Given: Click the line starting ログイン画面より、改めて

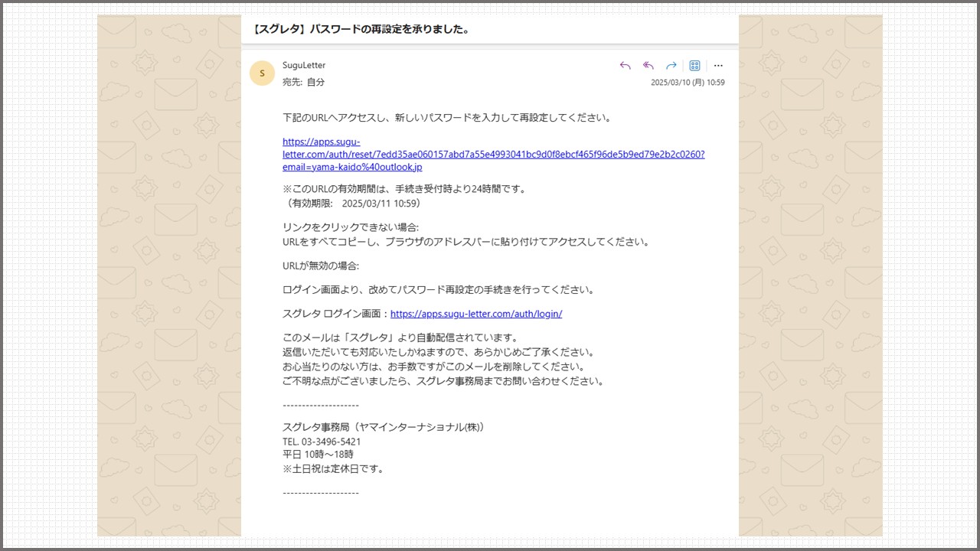Looking at the screenshot, I should [x=439, y=290].
